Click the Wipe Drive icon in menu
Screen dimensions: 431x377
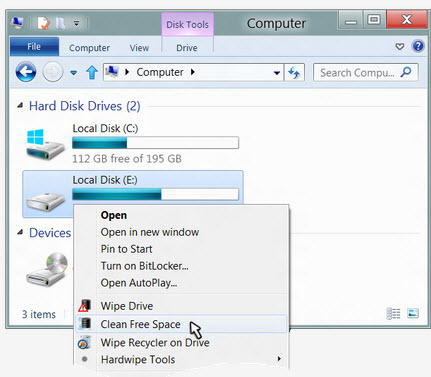pos(84,305)
